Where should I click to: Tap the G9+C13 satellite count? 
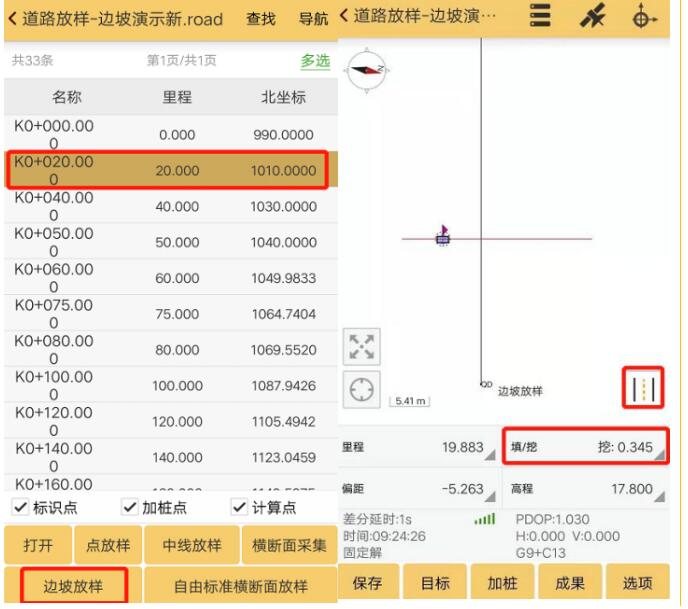tap(541, 553)
